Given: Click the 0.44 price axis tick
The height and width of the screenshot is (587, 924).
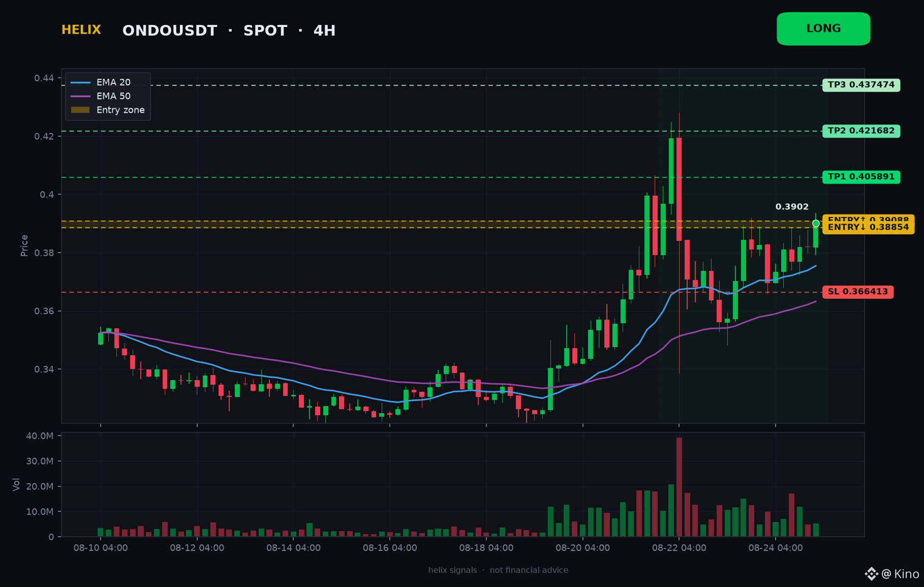Looking at the screenshot, I should (x=44, y=78).
